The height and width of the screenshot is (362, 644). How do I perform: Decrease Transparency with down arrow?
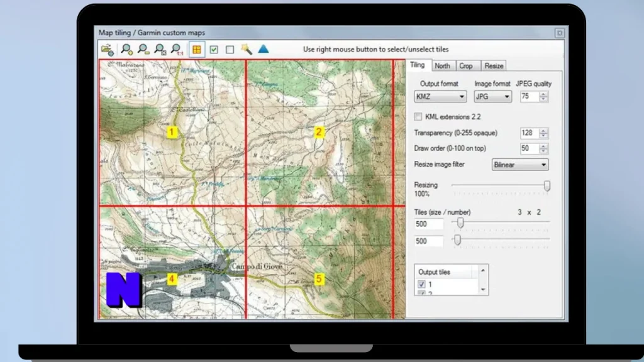[543, 136]
